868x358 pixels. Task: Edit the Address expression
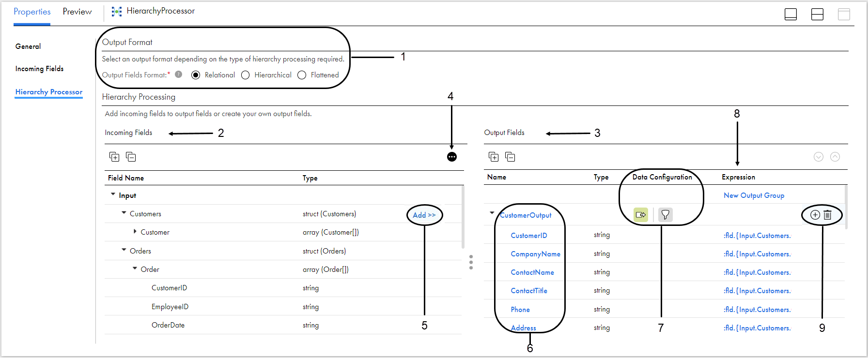[x=757, y=328]
